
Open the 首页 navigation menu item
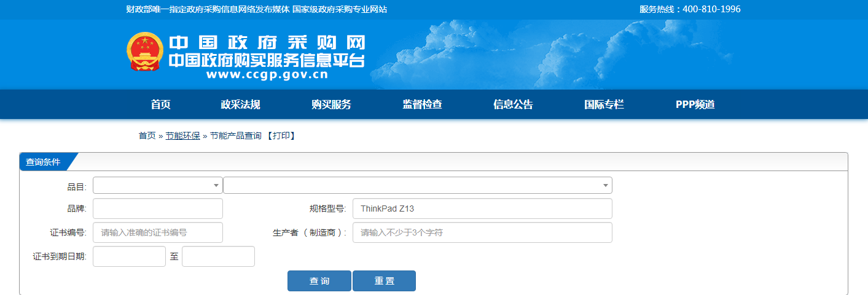160,105
